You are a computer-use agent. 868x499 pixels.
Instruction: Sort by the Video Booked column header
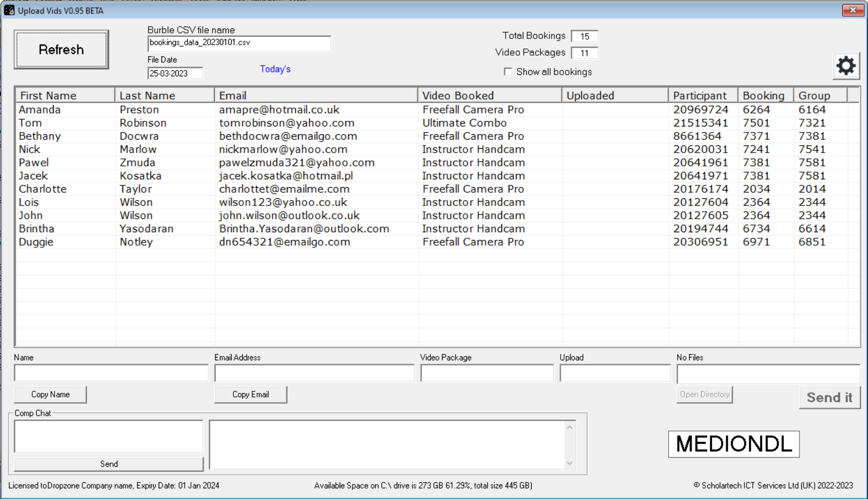coord(489,96)
